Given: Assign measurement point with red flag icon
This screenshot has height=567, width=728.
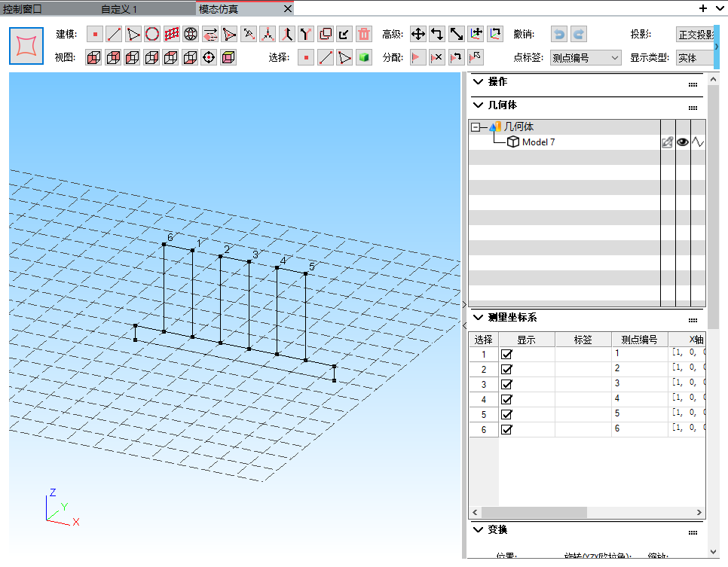Looking at the screenshot, I should [418, 57].
